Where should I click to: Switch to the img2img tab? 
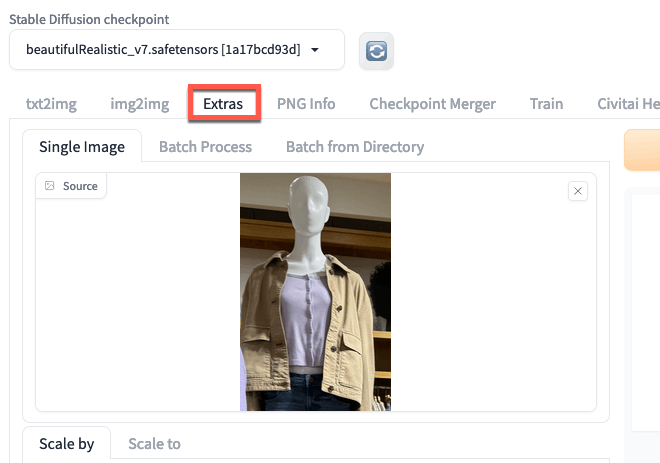point(140,104)
